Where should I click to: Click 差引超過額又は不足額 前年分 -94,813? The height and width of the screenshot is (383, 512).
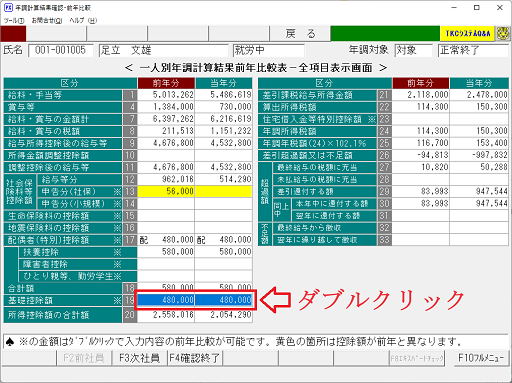pyautogui.click(x=421, y=155)
